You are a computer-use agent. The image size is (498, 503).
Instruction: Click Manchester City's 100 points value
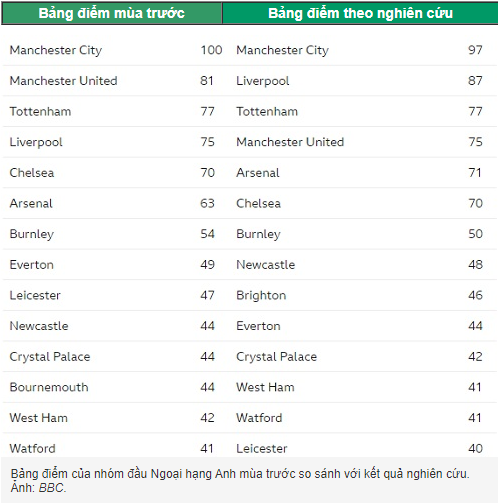point(211,50)
